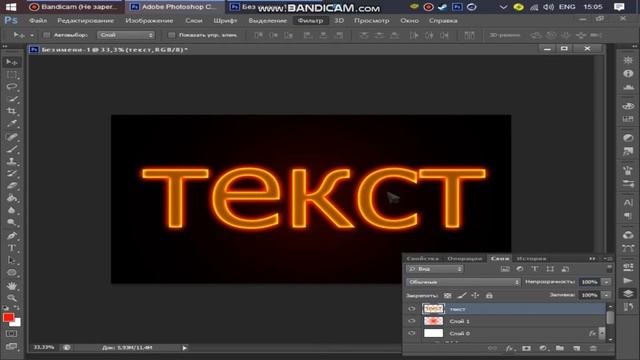The image size is (640, 360).
Task: Select the Zoom magnifier tool
Action: [11, 298]
